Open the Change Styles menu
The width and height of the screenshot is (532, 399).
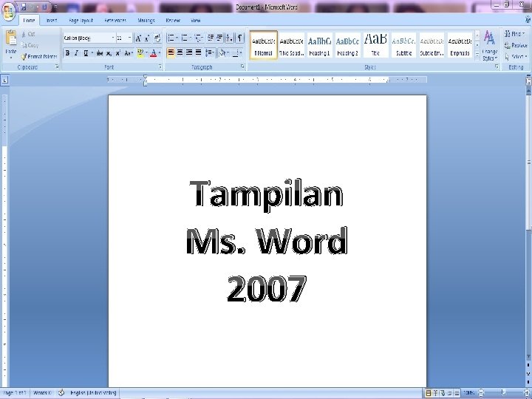[x=490, y=46]
